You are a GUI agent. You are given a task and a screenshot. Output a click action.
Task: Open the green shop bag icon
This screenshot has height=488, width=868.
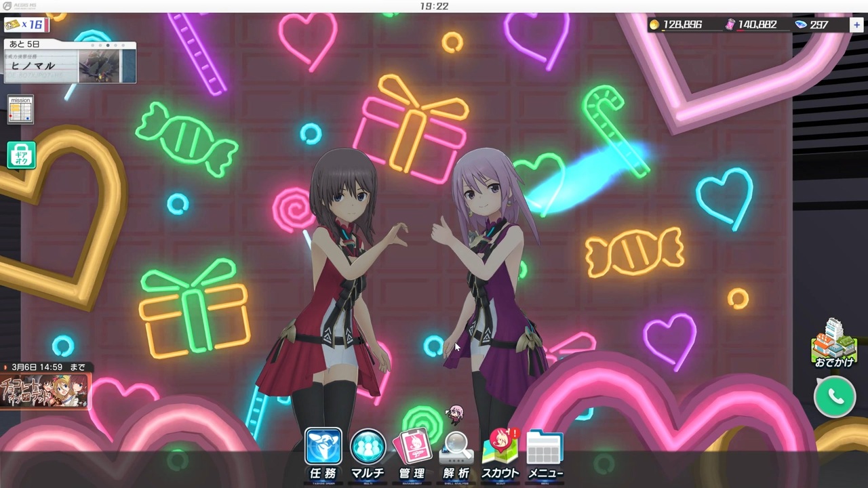[21, 155]
